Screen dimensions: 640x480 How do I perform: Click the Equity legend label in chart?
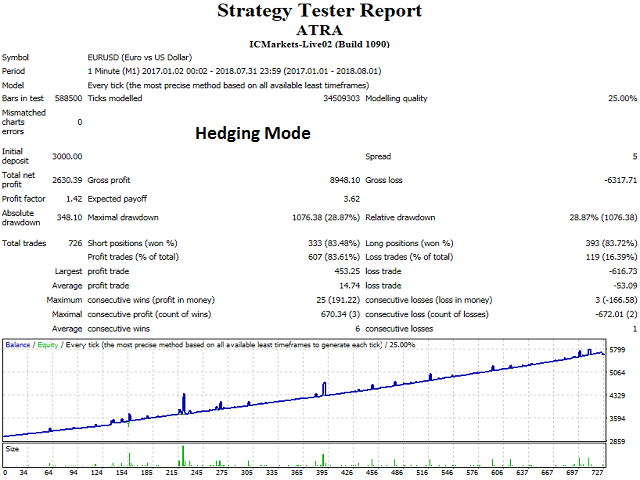pyautogui.click(x=46, y=345)
